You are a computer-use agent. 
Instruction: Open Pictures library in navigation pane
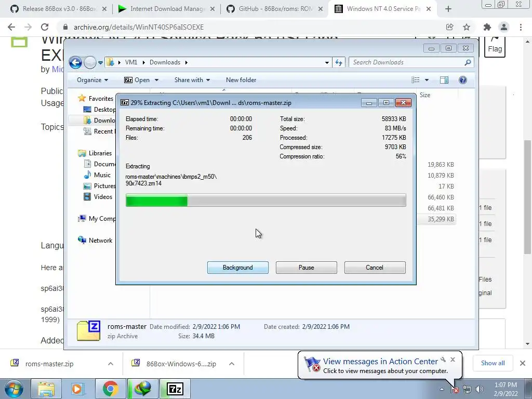point(100,186)
